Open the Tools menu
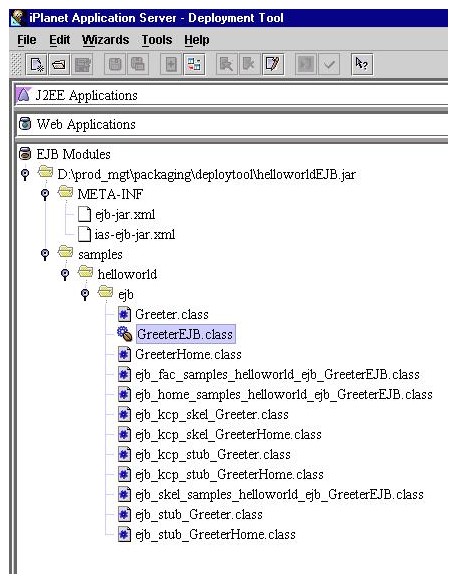 tap(157, 40)
